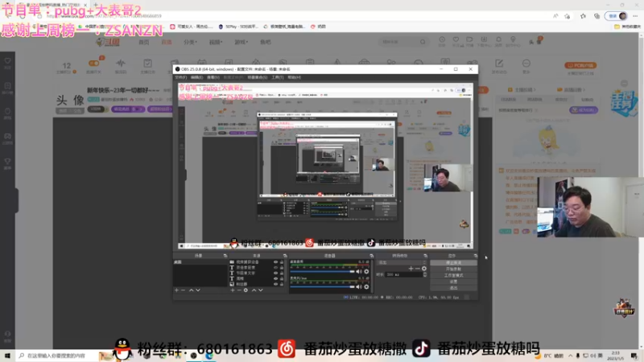Viewport: 644px width, 362px height.
Task: Mute the 麦克风/Aux speaker icon
Action: pyautogui.click(x=359, y=287)
